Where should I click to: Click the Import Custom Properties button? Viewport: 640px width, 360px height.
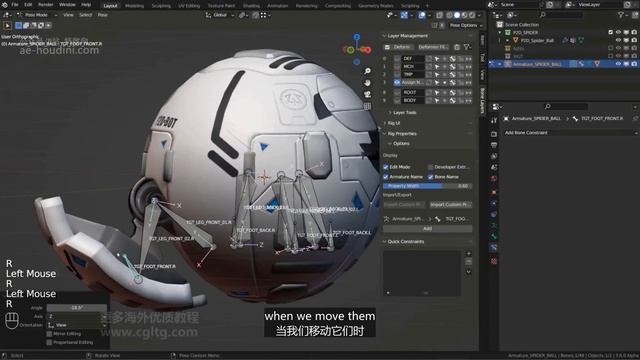pyautogui.click(x=450, y=204)
